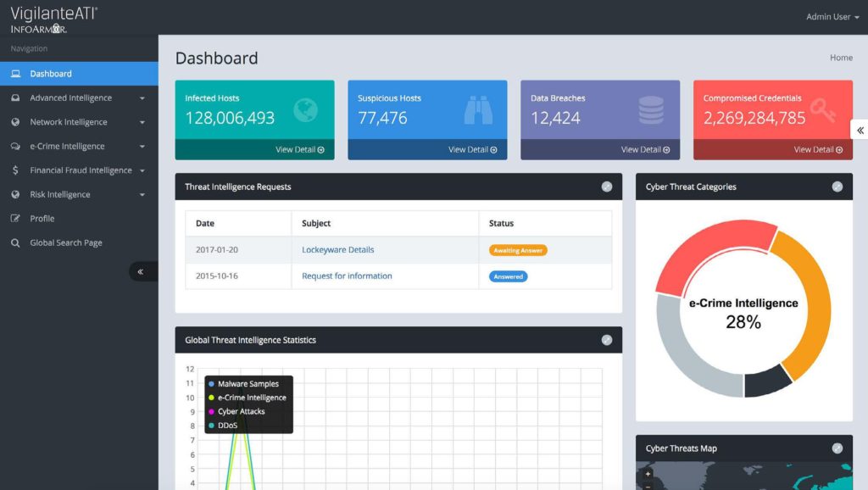The image size is (868, 490).
Task: Open the Request for information link
Action: pyautogui.click(x=347, y=276)
